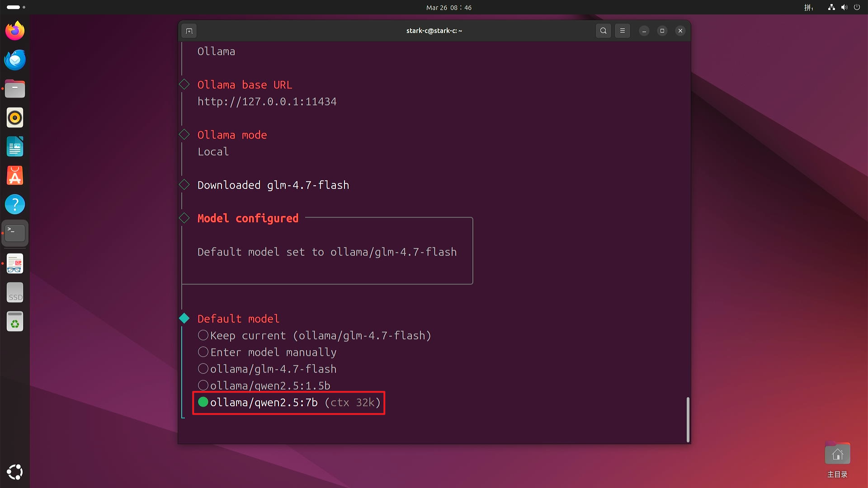Open LibreOffice Writer from dock
868x488 pixels.
pyautogui.click(x=15, y=147)
